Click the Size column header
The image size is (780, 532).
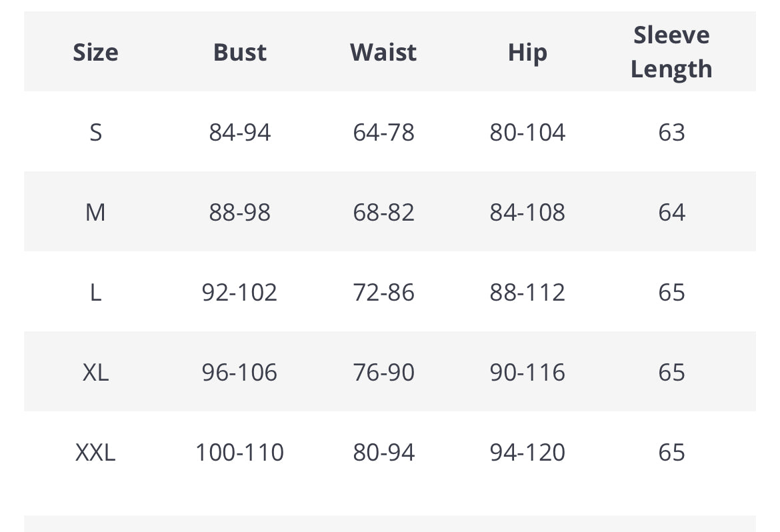coord(95,52)
